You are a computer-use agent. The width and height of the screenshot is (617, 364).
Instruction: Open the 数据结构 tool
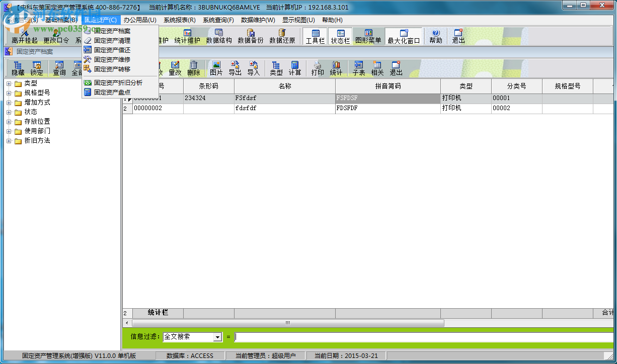(219, 36)
